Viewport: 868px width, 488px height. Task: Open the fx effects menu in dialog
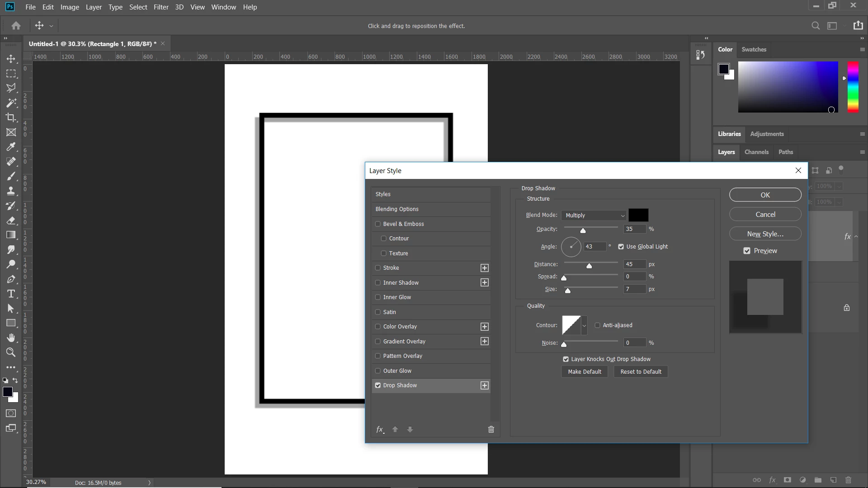(x=380, y=429)
